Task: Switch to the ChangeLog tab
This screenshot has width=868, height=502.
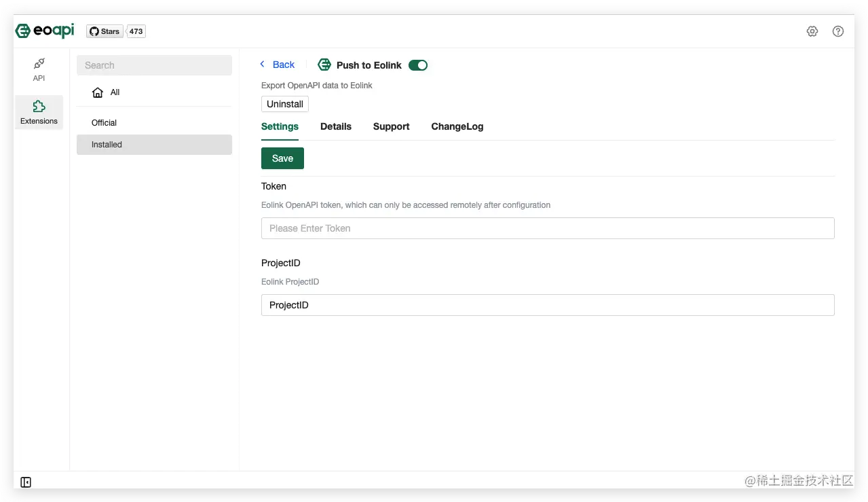Action: click(457, 126)
